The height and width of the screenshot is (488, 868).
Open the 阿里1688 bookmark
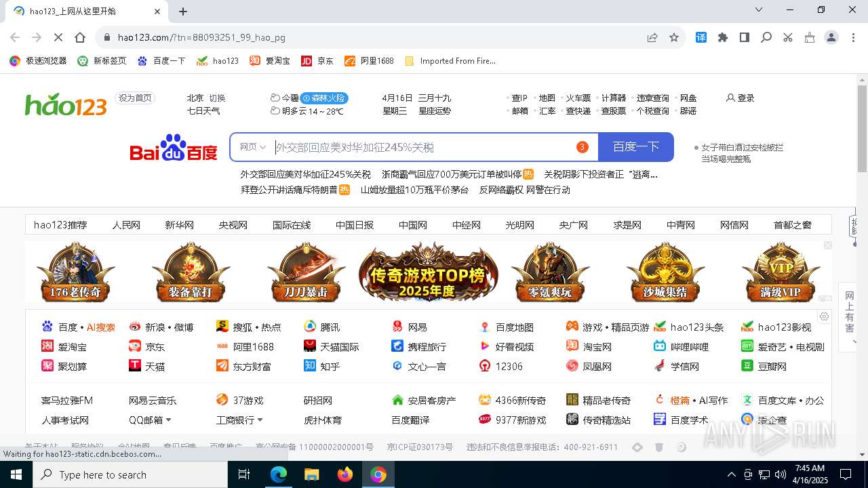pos(370,60)
